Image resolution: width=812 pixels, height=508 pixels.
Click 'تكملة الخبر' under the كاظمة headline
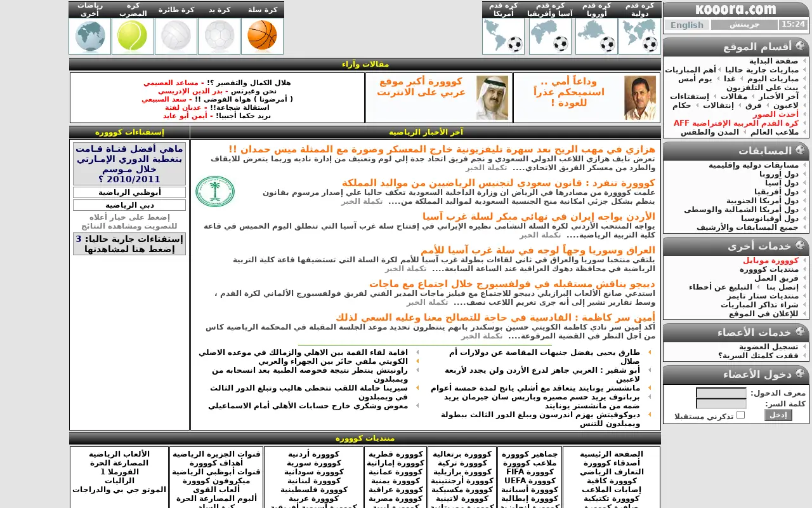click(481, 336)
